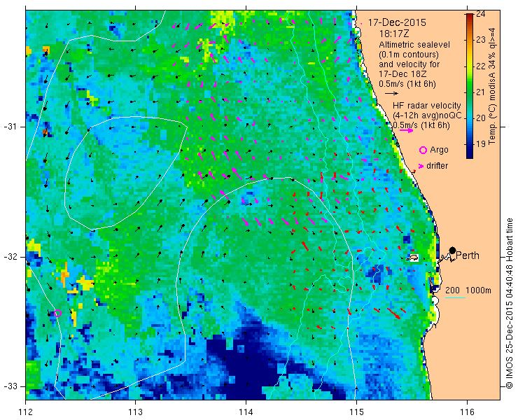Click the cyan 200 1000m depth contour line sample
Screen dimensions: 518x420
[455, 298]
